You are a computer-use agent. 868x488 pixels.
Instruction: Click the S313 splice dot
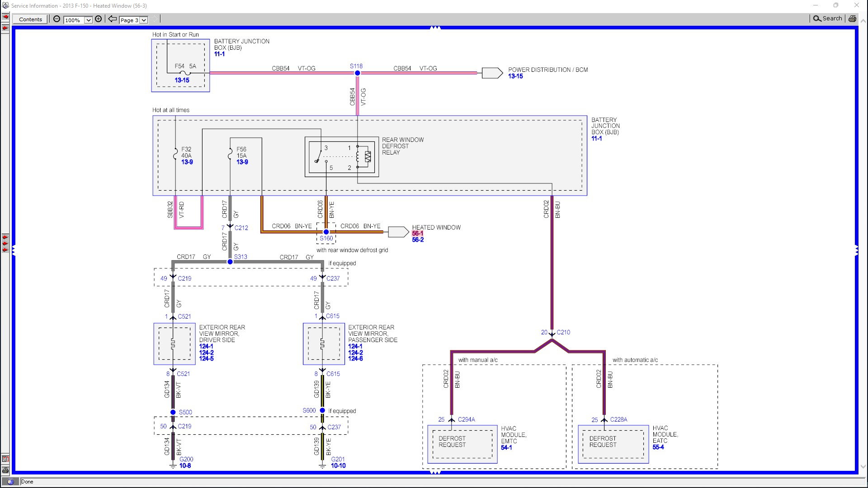[230, 262]
